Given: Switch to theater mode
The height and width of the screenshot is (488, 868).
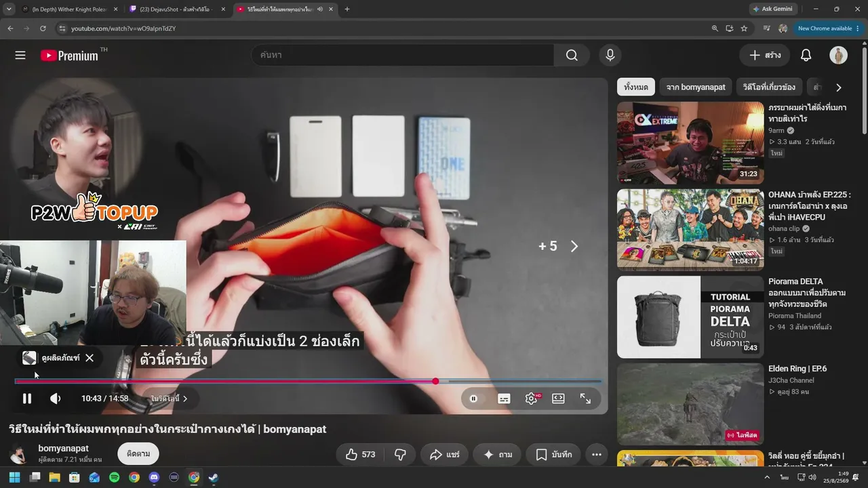Looking at the screenshot, I should click(x=558, y=399).
